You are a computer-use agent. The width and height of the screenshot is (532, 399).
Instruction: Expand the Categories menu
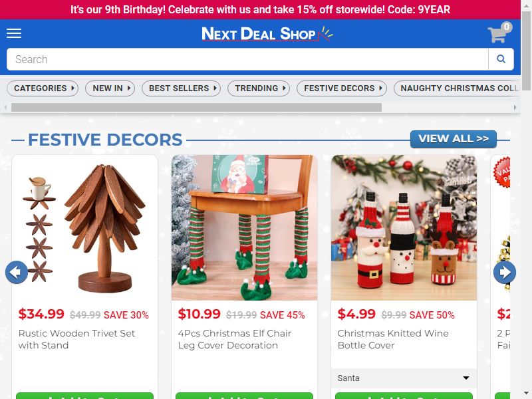coord(43,88)
